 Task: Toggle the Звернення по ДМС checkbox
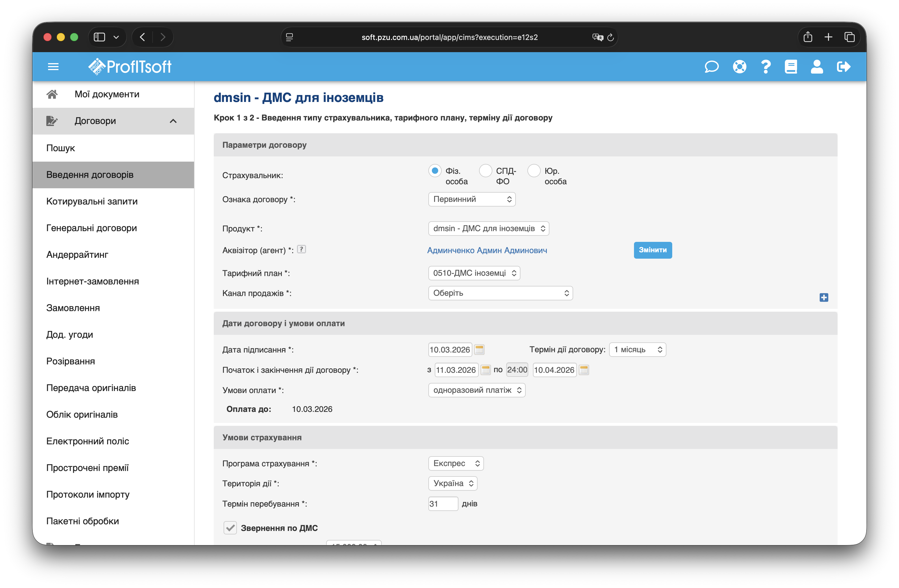(x=230, y=527)
